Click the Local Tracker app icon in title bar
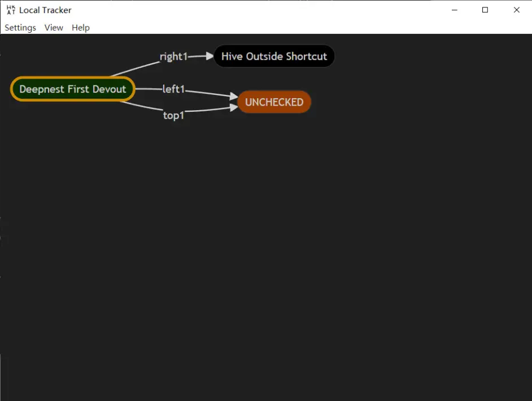The image size is (532, 401). point(11,10)
